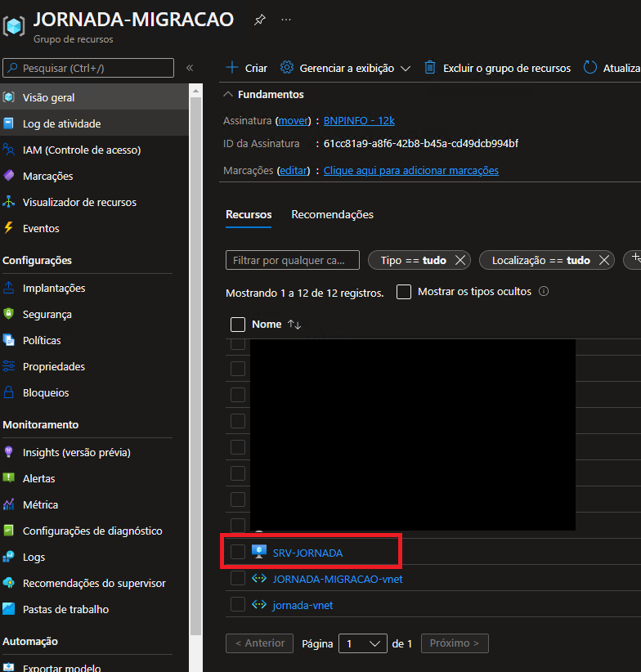
Task: Open the resource group cube icon
Action: [14, 26]
